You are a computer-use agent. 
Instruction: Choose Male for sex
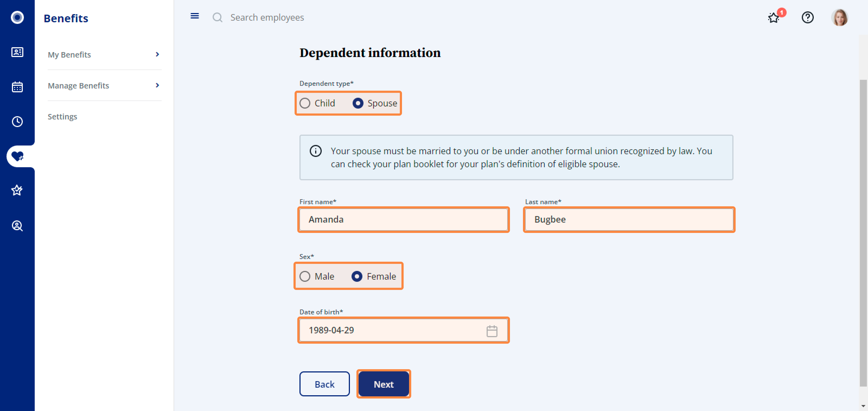[x=305, y=276]
